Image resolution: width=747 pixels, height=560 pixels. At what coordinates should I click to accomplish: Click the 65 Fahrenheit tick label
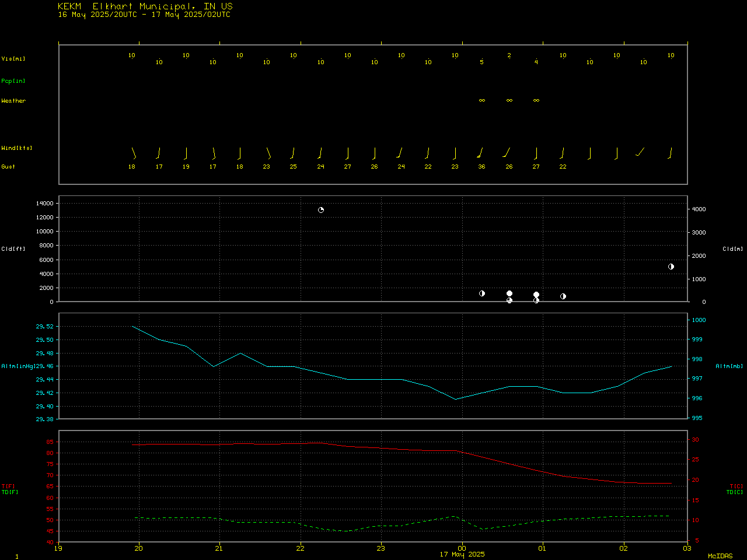(50, 487)
